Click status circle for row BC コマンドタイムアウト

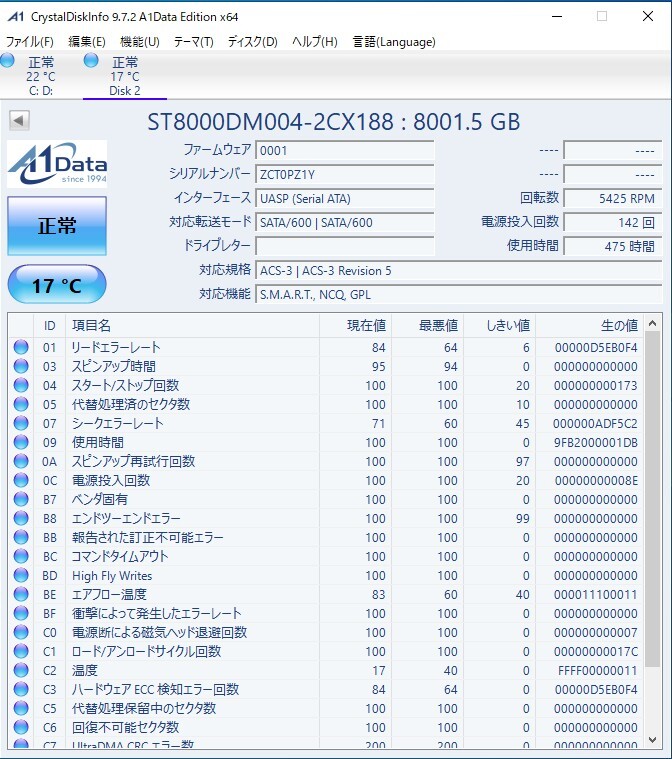(21, 556)
